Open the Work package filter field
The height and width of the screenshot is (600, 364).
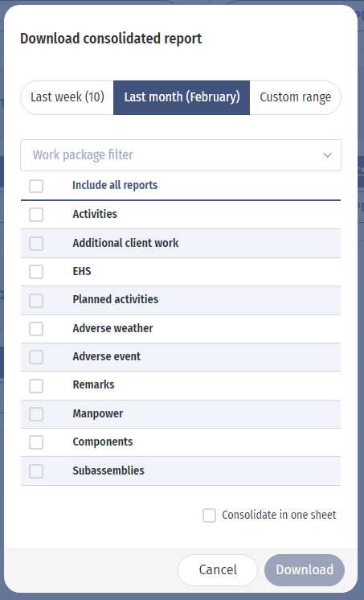[181, 155]
